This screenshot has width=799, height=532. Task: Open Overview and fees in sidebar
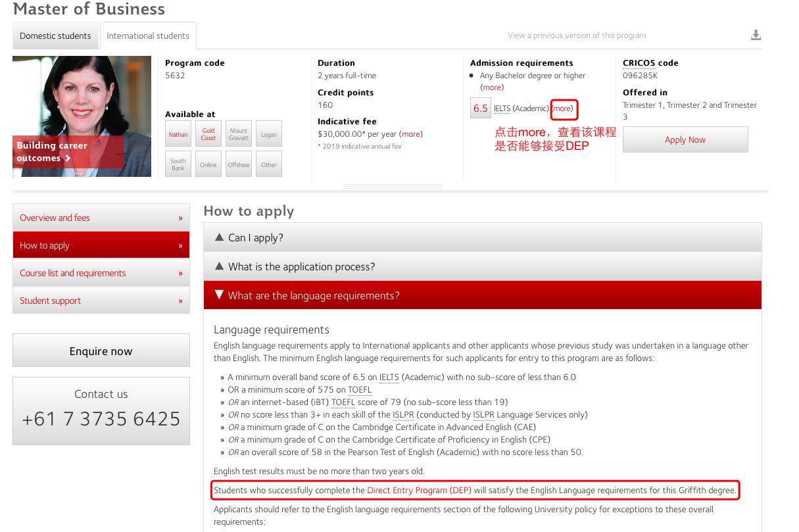click(101, 218)
